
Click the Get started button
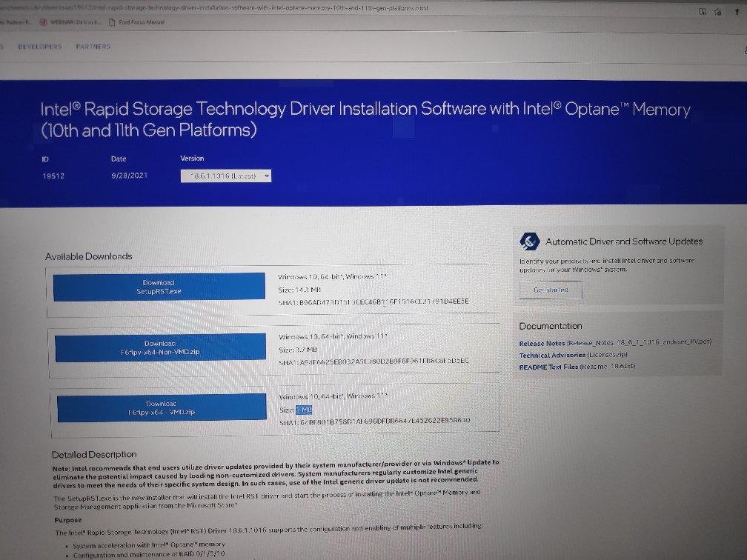[551, 290]
